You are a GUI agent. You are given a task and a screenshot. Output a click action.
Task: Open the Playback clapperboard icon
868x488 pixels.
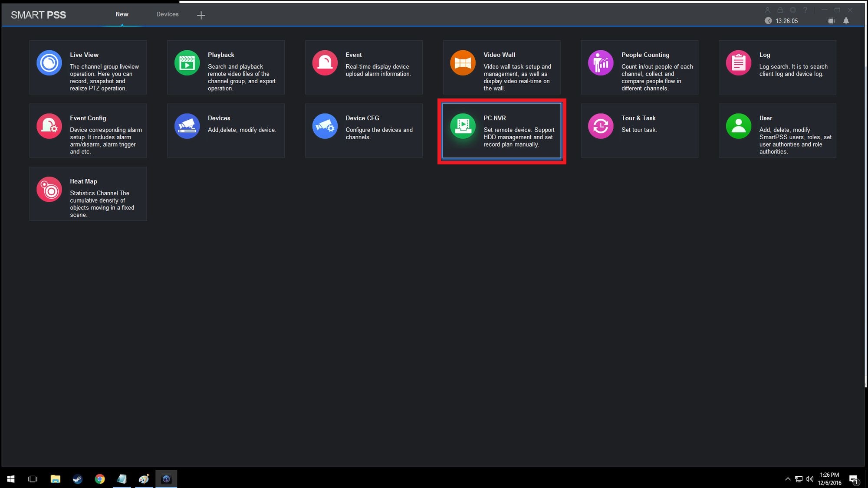pyautogui.click(x=187, y=63)
